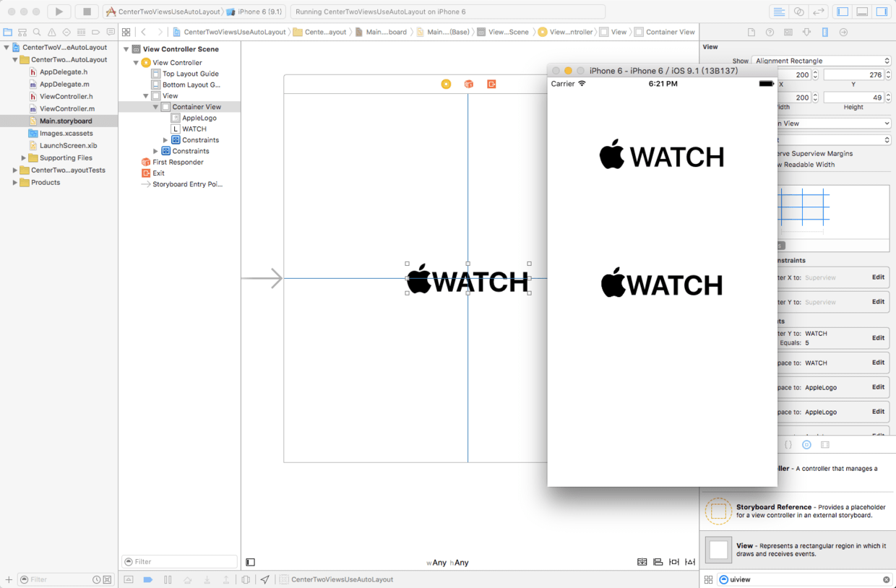Open the Symbol navigator icon
This screenshot has height=588, width=896.
click(22, 33)
